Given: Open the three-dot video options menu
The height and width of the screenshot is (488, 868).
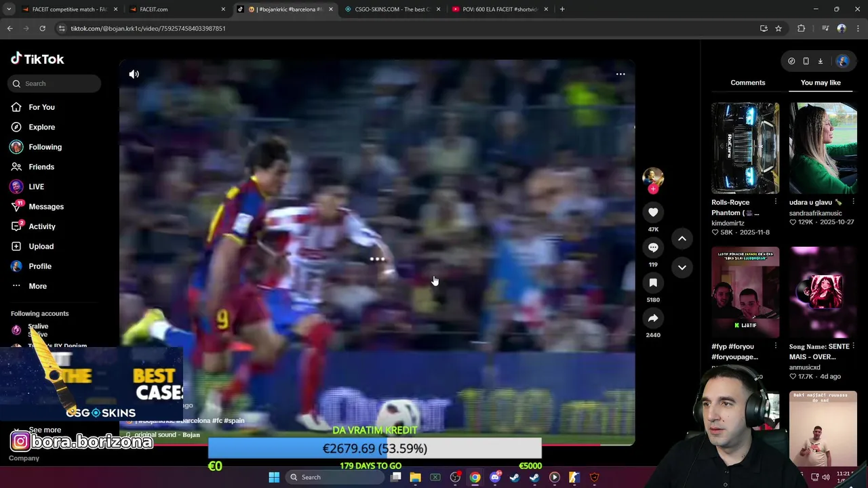Looking at the screenshot, I should pyautogui.click(x=620, y=75).
